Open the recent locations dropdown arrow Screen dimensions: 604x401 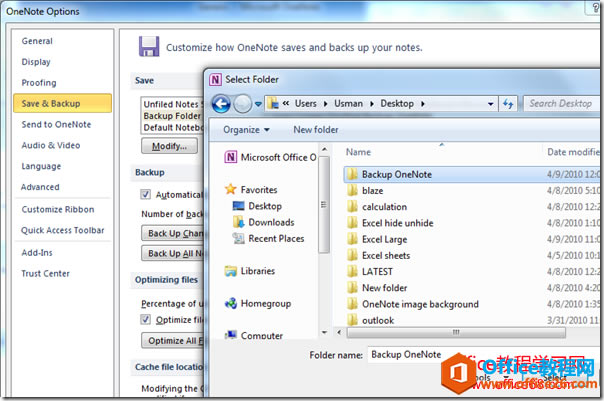258,104
